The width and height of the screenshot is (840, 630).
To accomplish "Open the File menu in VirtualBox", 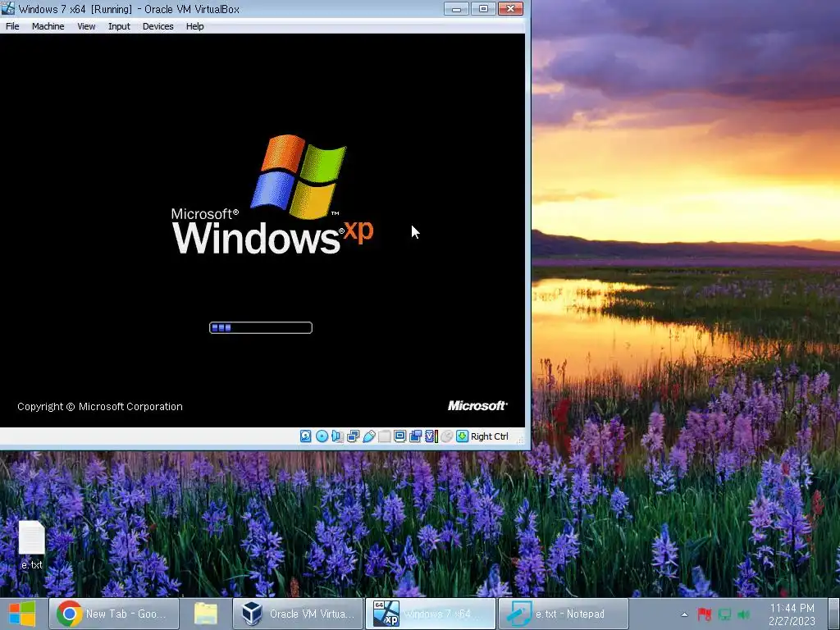I will click(12, 26).
